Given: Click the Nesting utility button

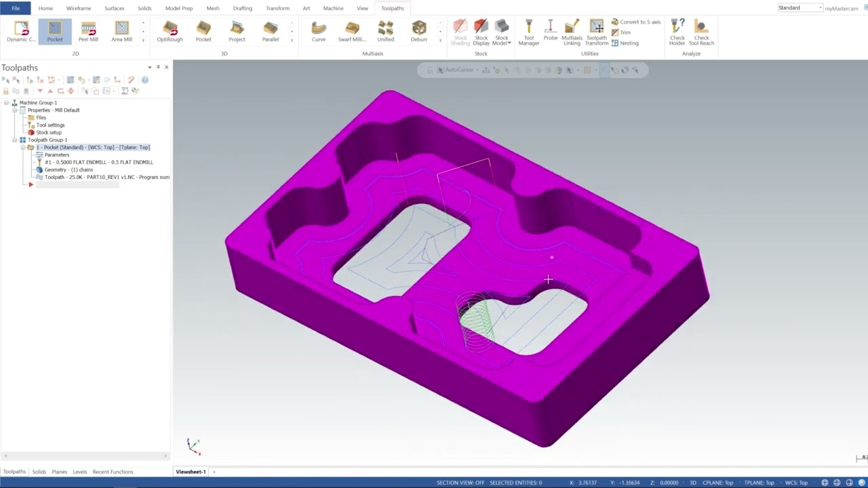Looking at the screenshot, I should coord(625,43).
